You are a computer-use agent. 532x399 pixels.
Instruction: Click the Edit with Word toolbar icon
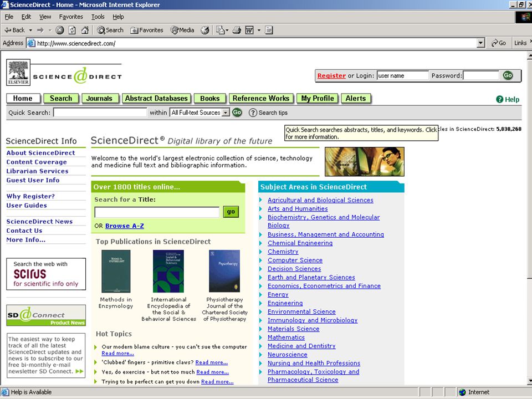(249, 30)
